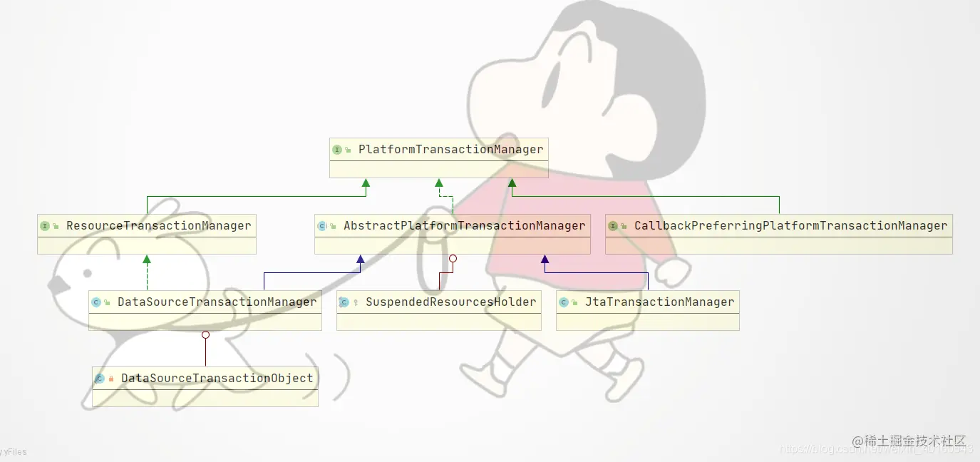
Task: Select the JtaTransactionManager class node
Action: tap(648, 310)
